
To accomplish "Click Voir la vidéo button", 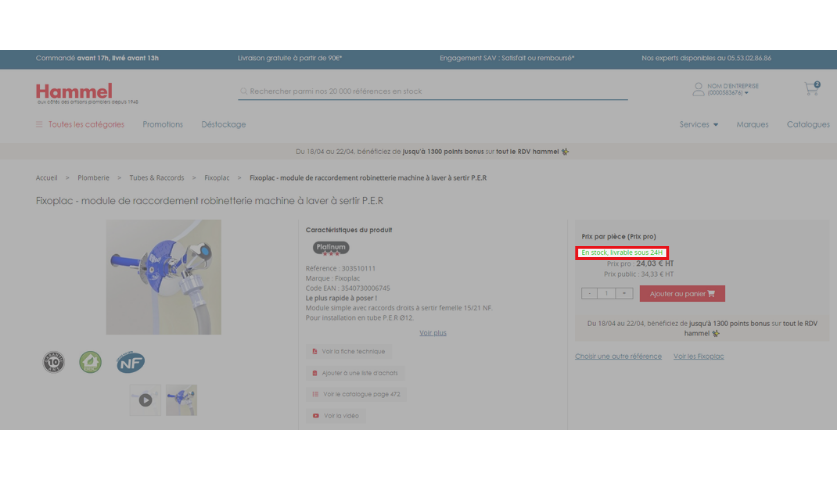I will click(x=336, y=416).
